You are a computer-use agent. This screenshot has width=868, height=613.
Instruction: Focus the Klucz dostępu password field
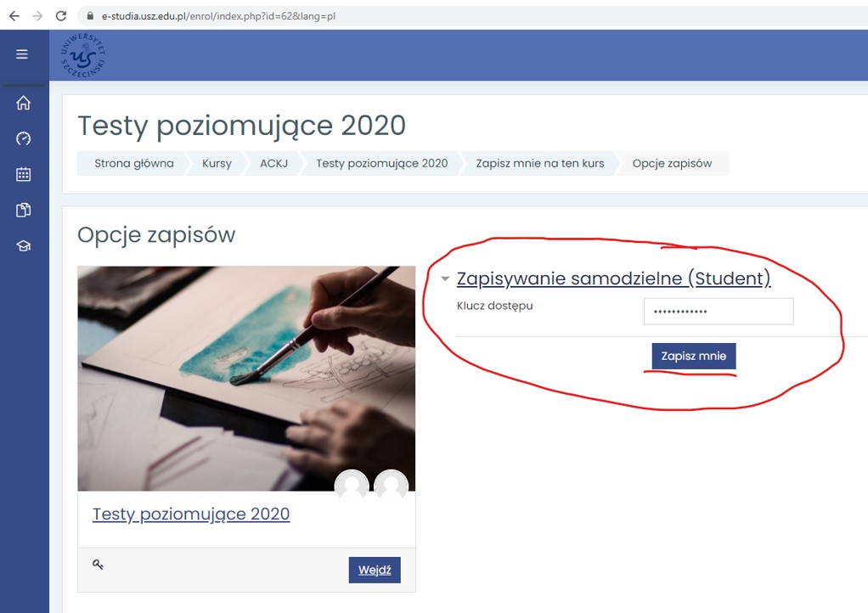[719, 311]
